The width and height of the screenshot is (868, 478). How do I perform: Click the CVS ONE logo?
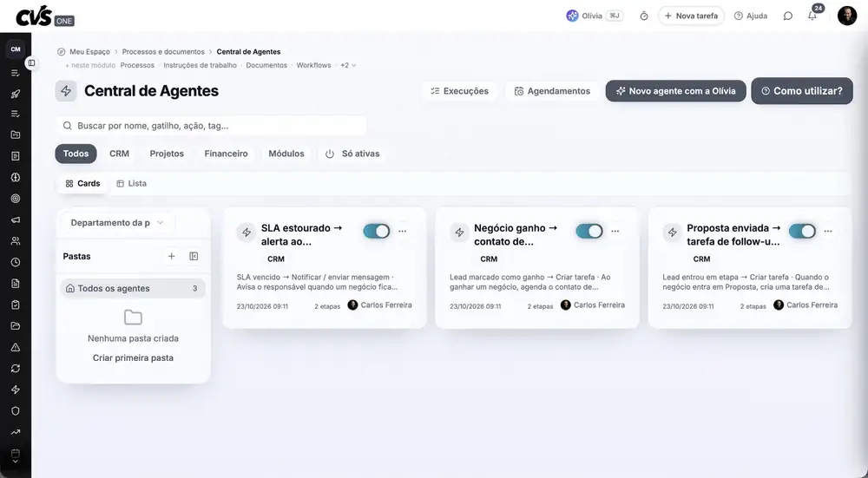(x=45, y=16)
